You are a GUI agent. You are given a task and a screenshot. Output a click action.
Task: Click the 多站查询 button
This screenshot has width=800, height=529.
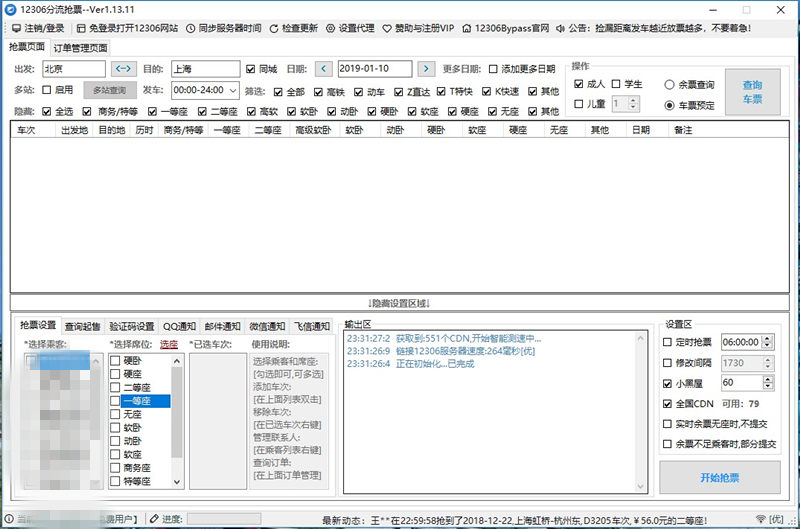click(110, 90)
